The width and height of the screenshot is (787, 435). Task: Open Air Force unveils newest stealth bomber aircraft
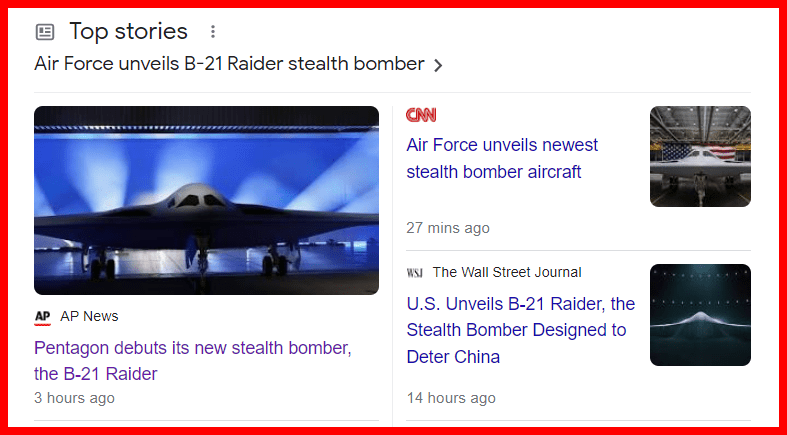click(502, 158)
